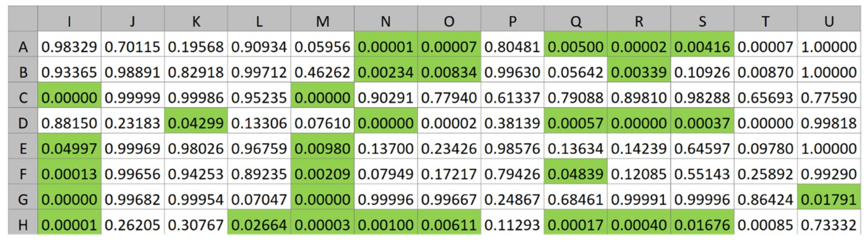The height and width of the screenshot is (243, 868).
Task: Click column header U
Action: [829, 22]
